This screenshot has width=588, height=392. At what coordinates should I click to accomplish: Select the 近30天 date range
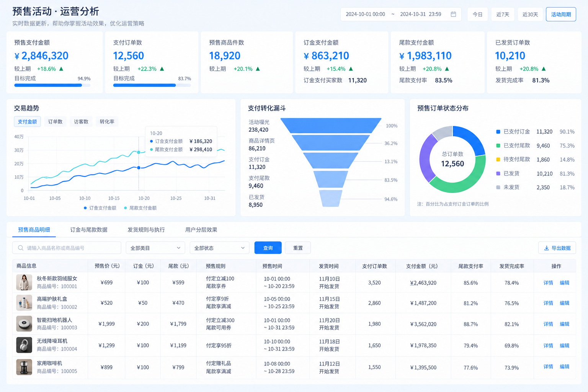point(530,15)
